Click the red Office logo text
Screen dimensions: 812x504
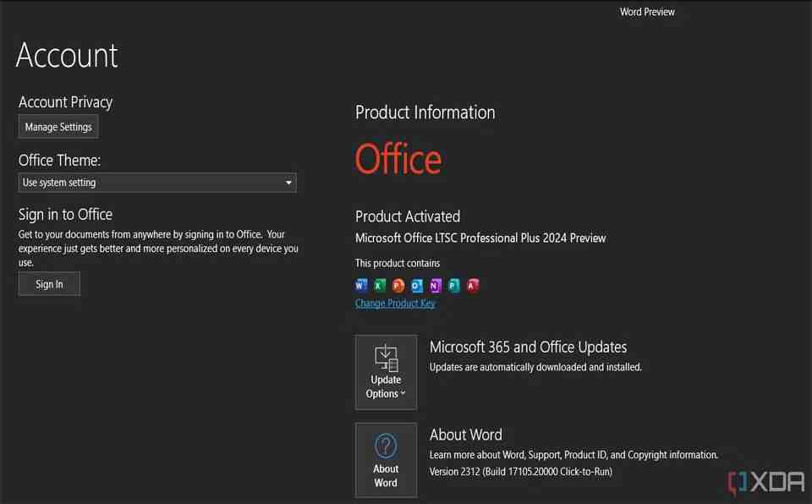398,160
